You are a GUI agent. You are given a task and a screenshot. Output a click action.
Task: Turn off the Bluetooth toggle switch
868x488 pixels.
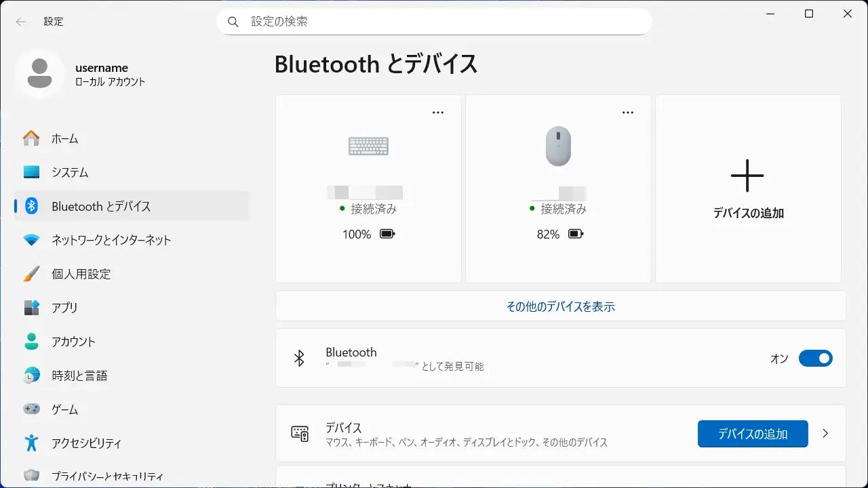815,359
